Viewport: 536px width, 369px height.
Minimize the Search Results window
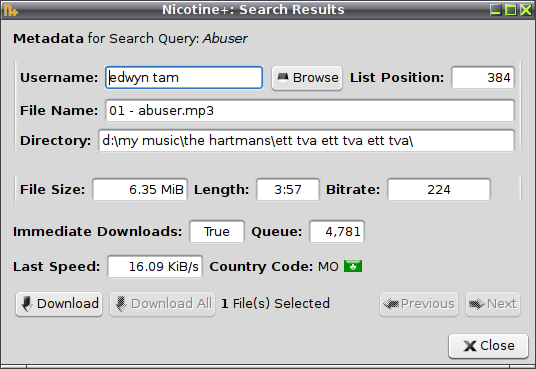pyautogui.click(x=496, y=10)
